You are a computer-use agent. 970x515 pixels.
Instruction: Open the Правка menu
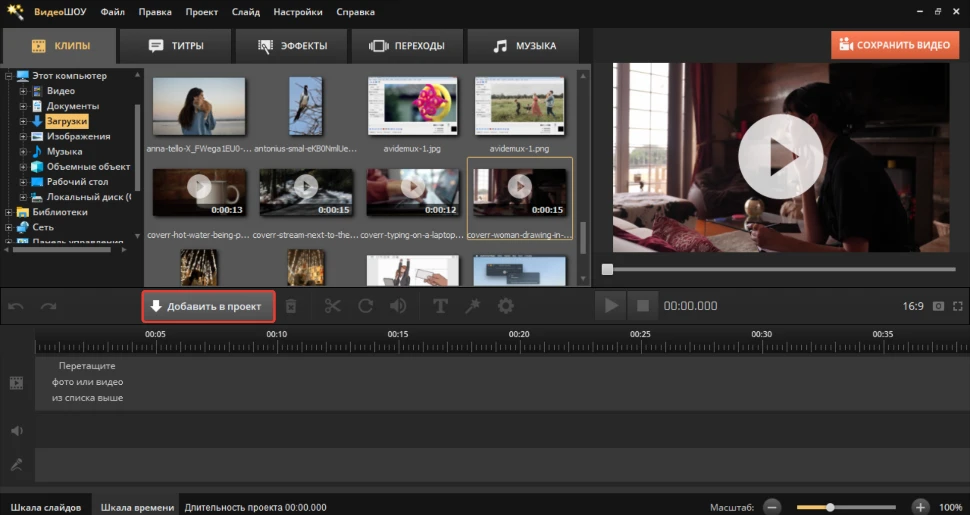pyautogui.click(x=155, y=12)
